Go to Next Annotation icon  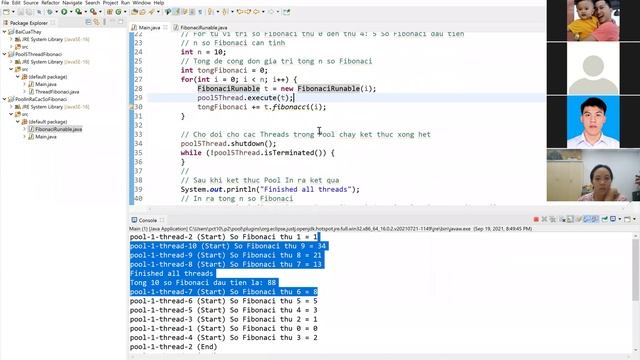(x=211, y=12)
